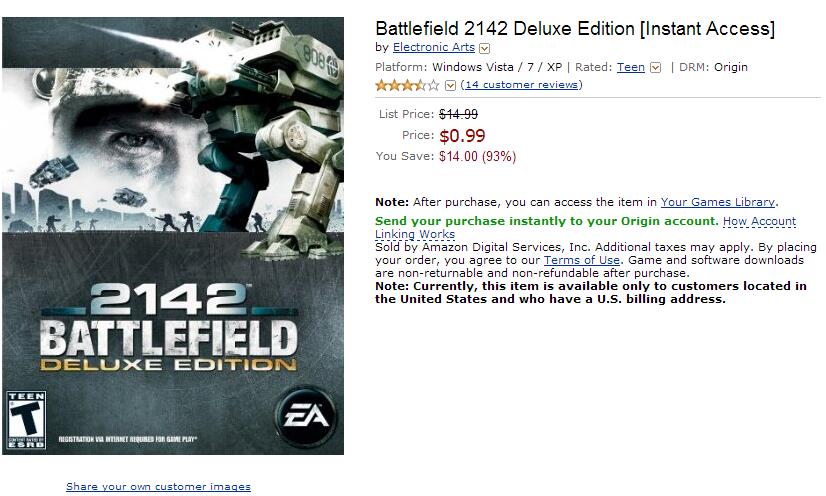Image resolution: width=826 pixels, height=496 pixels.
Task: Click the soldier's eye on the cover art
Action: click(134, 140)
